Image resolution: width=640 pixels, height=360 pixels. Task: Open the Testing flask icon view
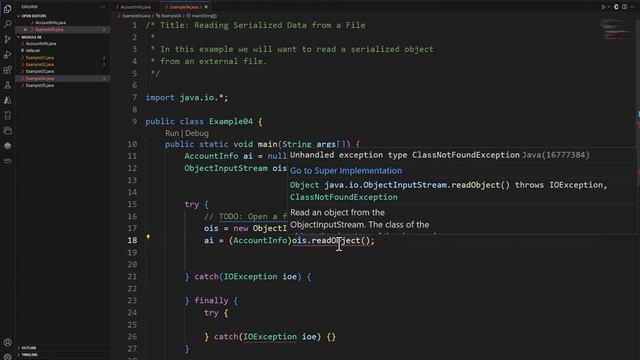pyautogui.click(x=7, y=85)
